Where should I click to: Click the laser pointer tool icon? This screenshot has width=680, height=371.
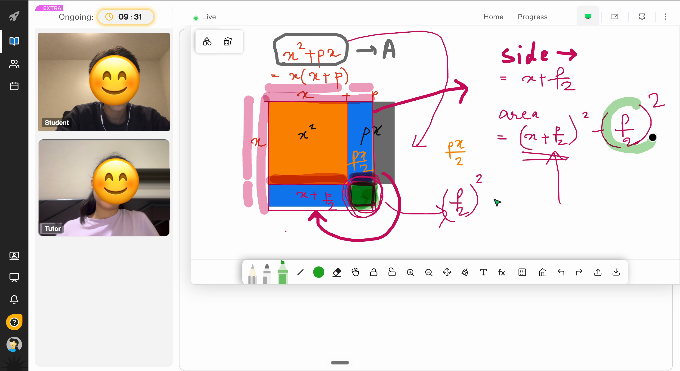click(x=465, y=272)
